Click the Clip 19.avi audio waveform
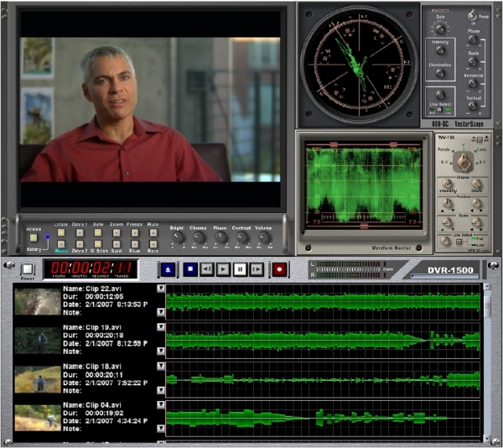Image resolution: width=503 pixels, height=448 pixels. click(x=323, y=340)
